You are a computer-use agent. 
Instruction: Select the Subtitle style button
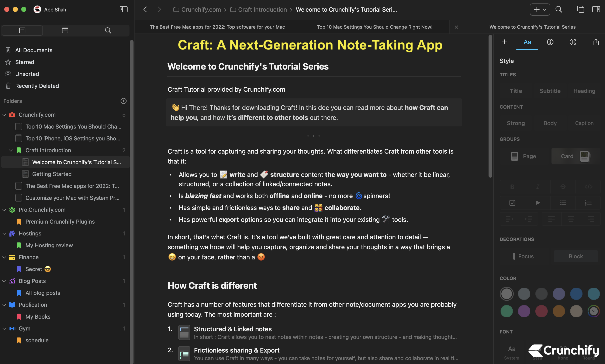[x=550, y=91]
